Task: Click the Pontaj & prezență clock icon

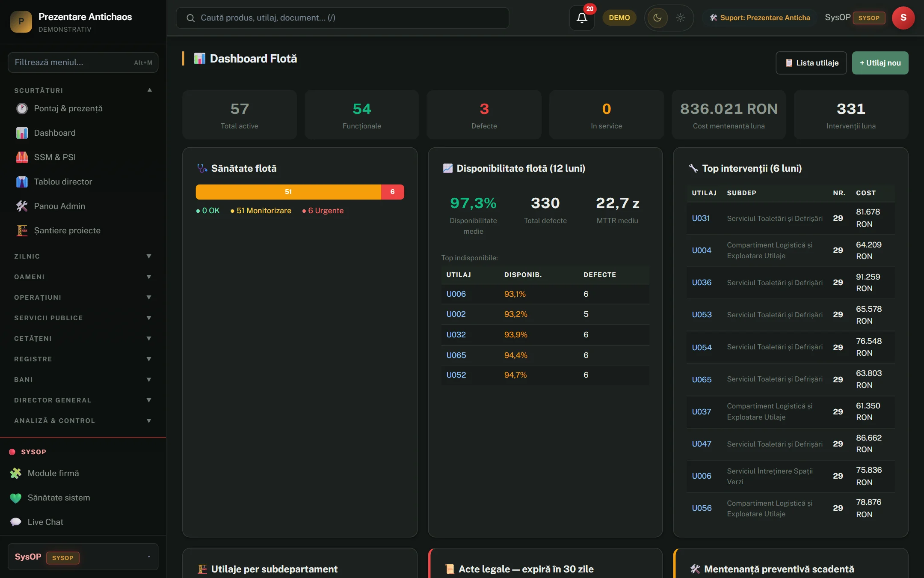Action: pos(22,108)
